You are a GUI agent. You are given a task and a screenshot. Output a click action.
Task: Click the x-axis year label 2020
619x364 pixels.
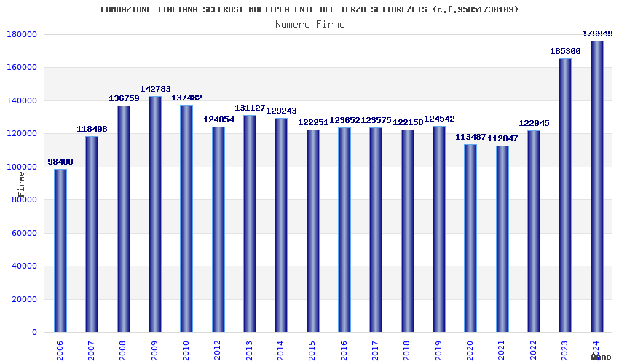click(x=470, y=351)
